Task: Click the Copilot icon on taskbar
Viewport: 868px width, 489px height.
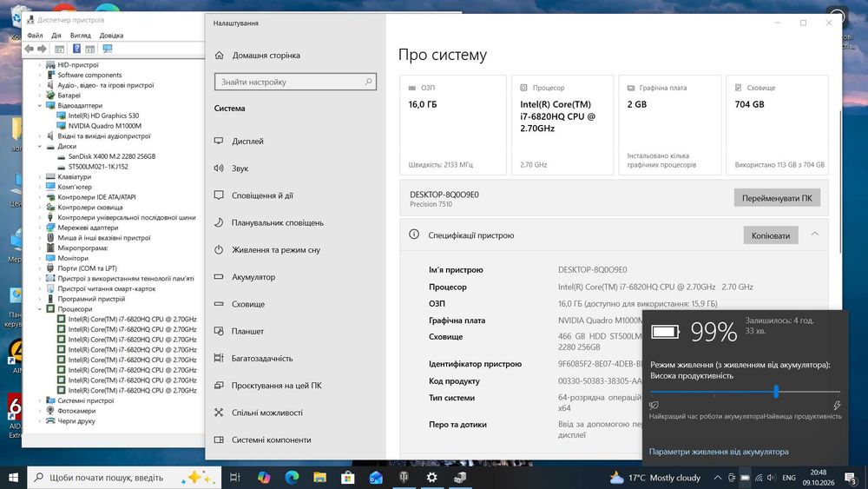Action: (264, 478)
